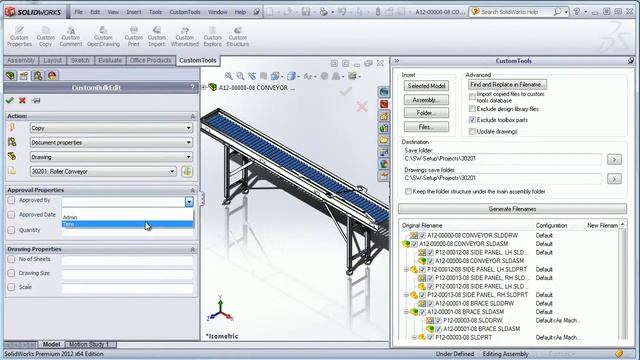The width and height of the screenshot is (640, 360).
Task: Click the Files... button
Action: (427, 127)
